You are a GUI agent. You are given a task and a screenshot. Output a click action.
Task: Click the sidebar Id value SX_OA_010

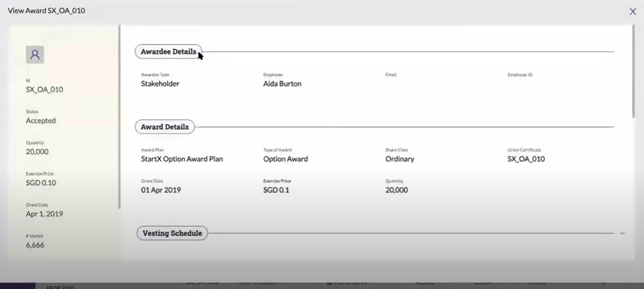tap(44, 90)
